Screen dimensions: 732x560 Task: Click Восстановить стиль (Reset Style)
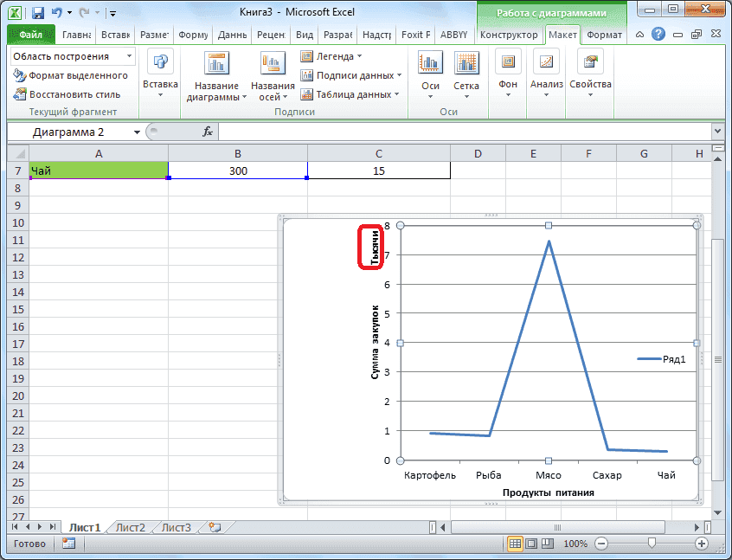tap(67, 92)
